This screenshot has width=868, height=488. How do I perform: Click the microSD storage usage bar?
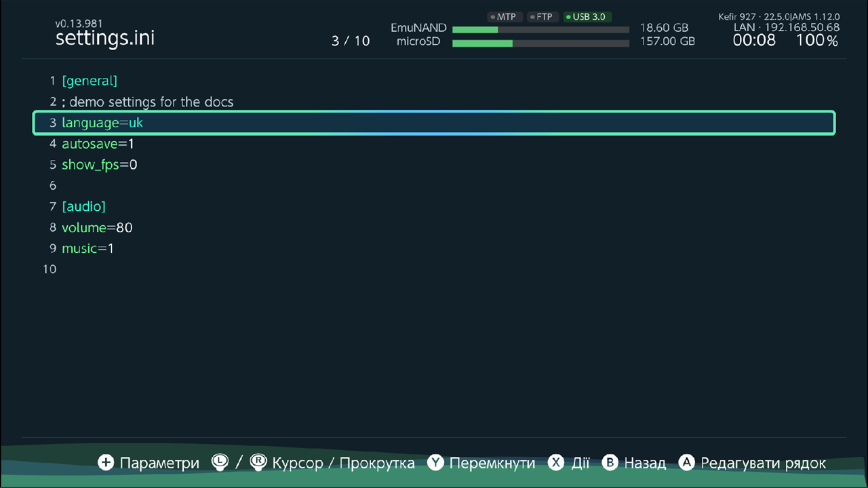click(x=540, y=43)
